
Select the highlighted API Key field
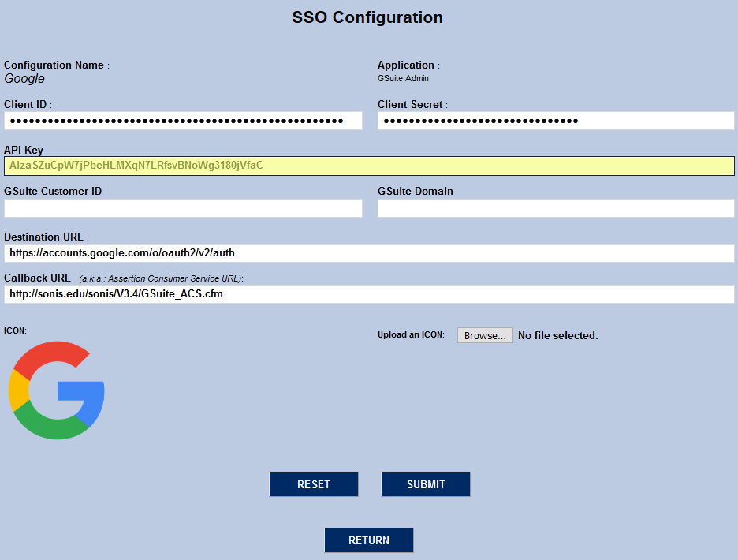coord(368,166)
